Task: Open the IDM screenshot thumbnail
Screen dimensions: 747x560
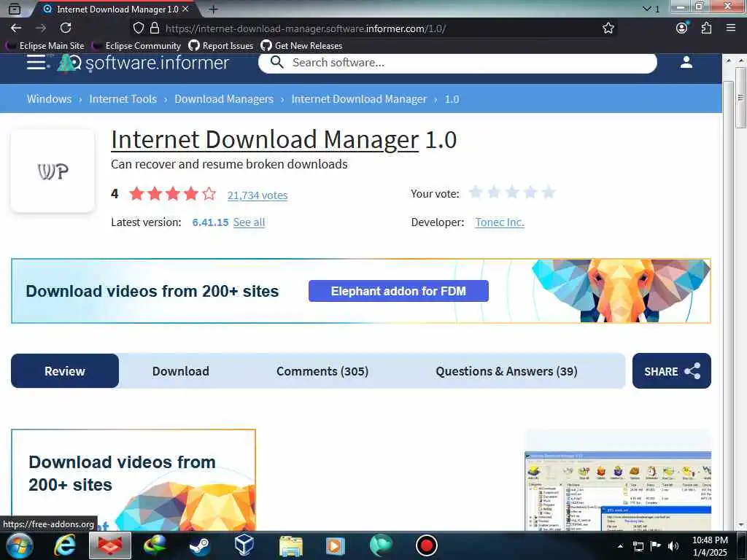Action: [x=618, y=491]
